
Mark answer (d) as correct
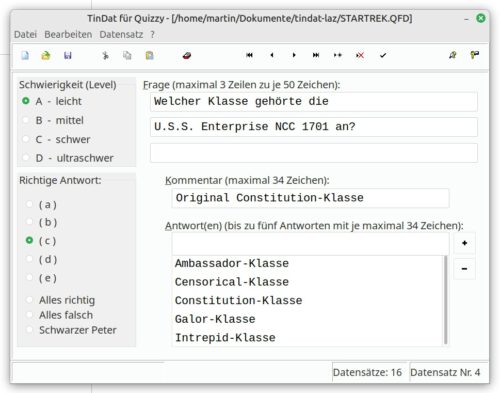[x=41, y=259]
